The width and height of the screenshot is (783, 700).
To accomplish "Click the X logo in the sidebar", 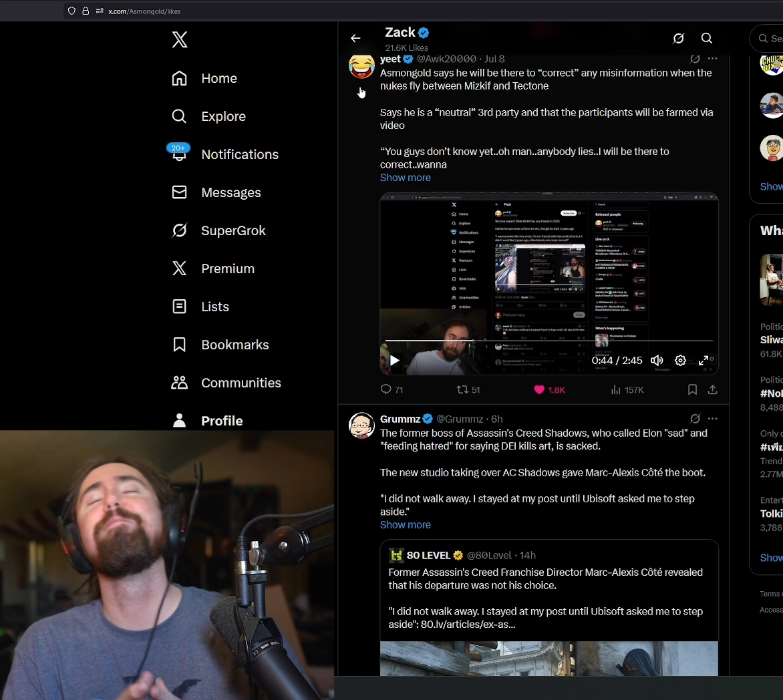I will [x=180, y=39].
